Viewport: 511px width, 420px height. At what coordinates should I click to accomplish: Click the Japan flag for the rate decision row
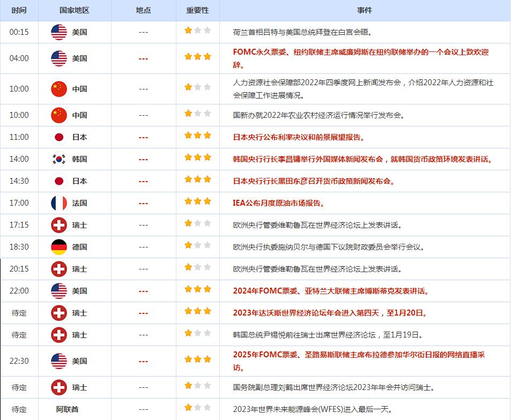(x=60, y=137)
